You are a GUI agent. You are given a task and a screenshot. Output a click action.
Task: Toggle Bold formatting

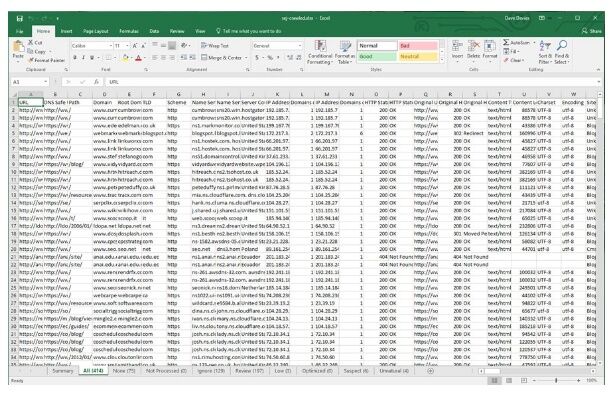(75, 58)
